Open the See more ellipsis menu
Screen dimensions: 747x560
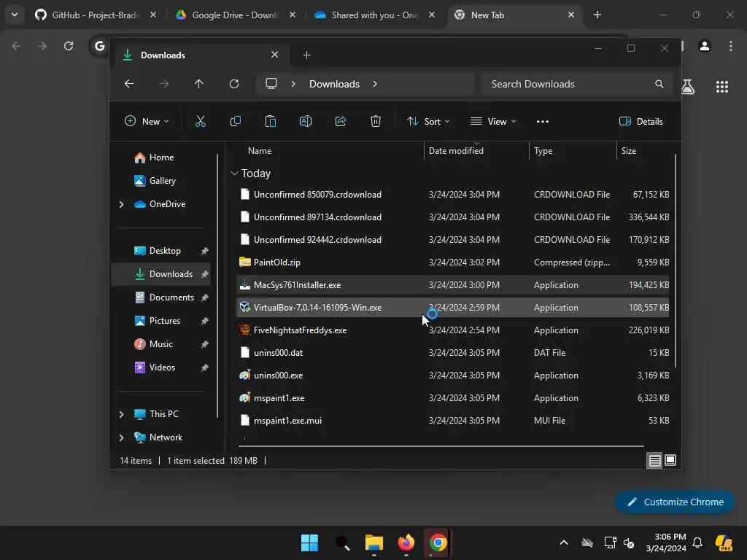click(x=543, y=122)
